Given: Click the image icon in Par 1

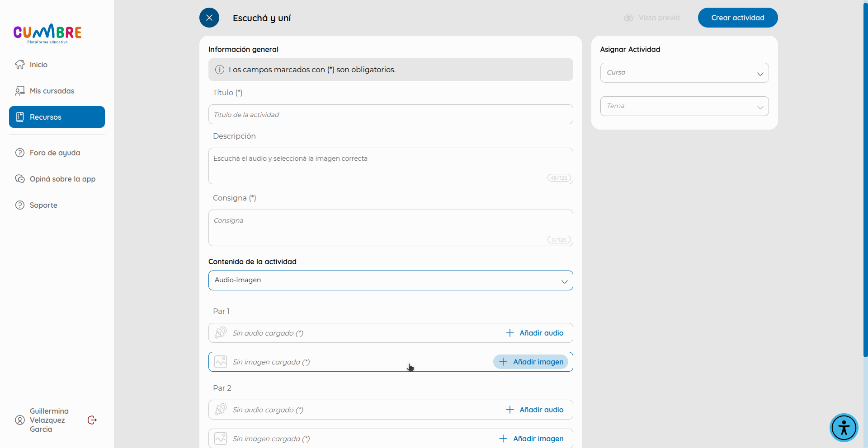Looking at the screenshot, I should point(221,362).
